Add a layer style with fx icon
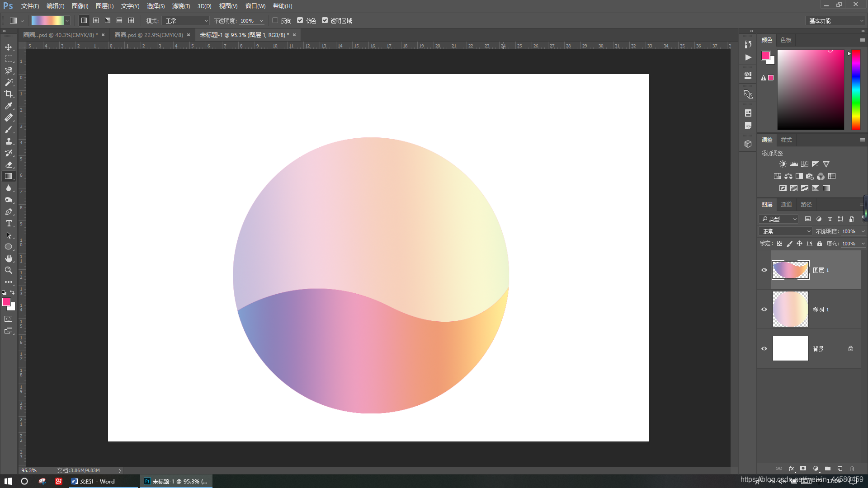The width and height of the screenshot is (868, 488). point(791,469)
